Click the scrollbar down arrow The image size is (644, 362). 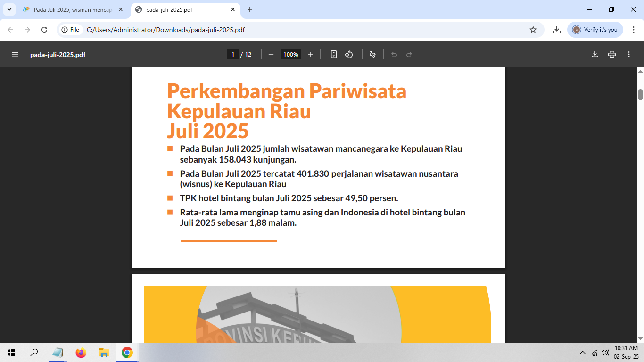click(x=641, y=338)
